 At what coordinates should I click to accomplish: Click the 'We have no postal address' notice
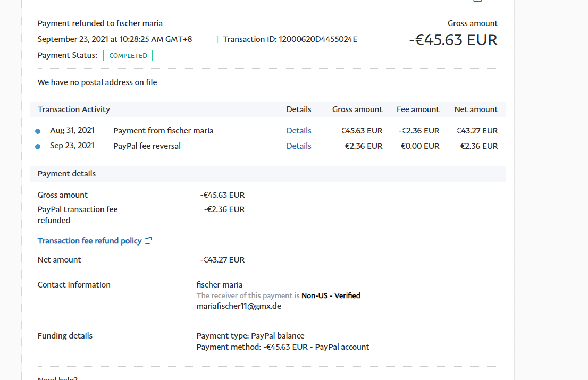click(97, 82)
